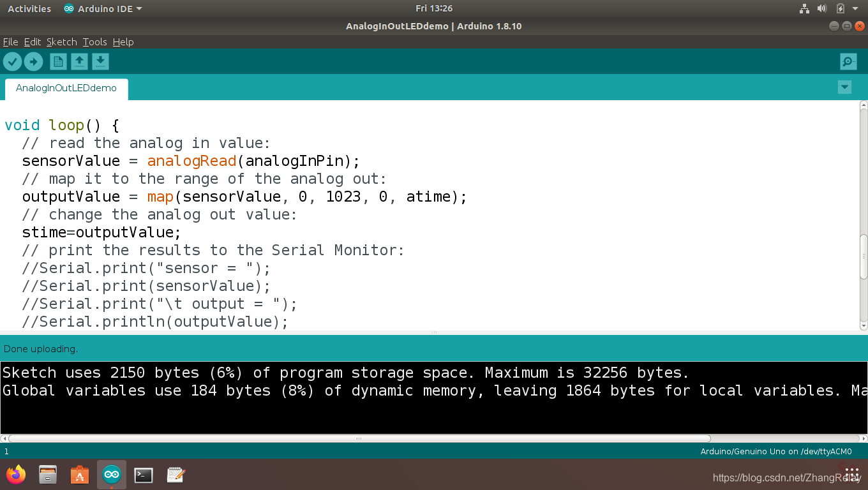Open the Terminal dock icon

point(144,475)
